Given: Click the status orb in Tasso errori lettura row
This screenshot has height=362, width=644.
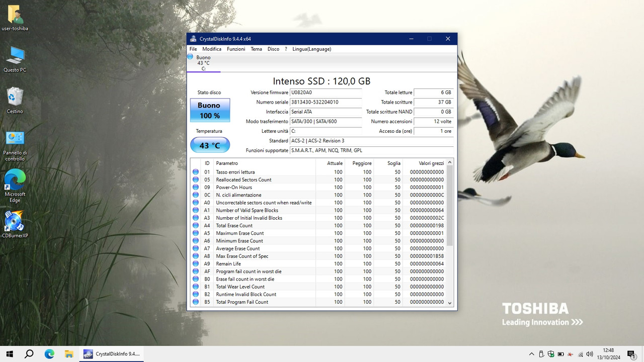Looking at the screenshot, I should click(196, 172).
